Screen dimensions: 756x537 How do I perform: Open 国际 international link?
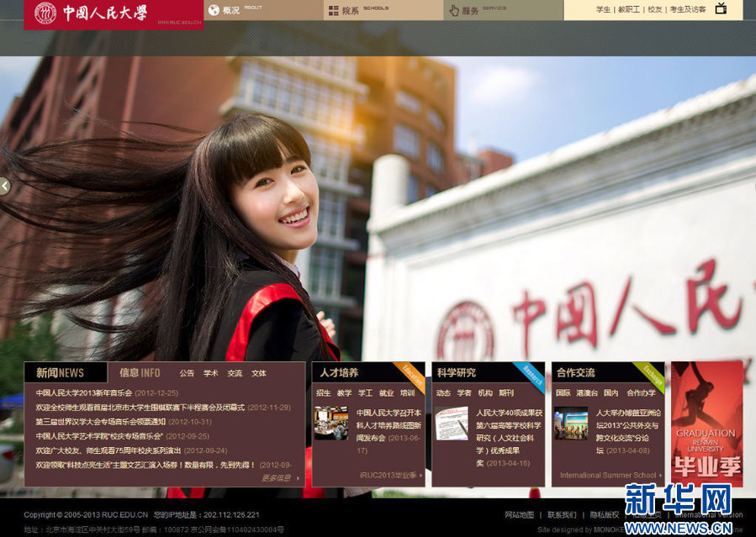563,393
